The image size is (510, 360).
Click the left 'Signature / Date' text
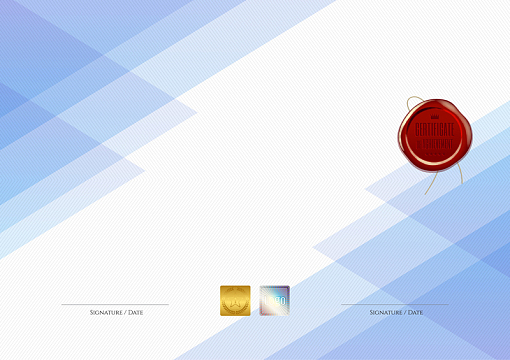coord(116,313)
